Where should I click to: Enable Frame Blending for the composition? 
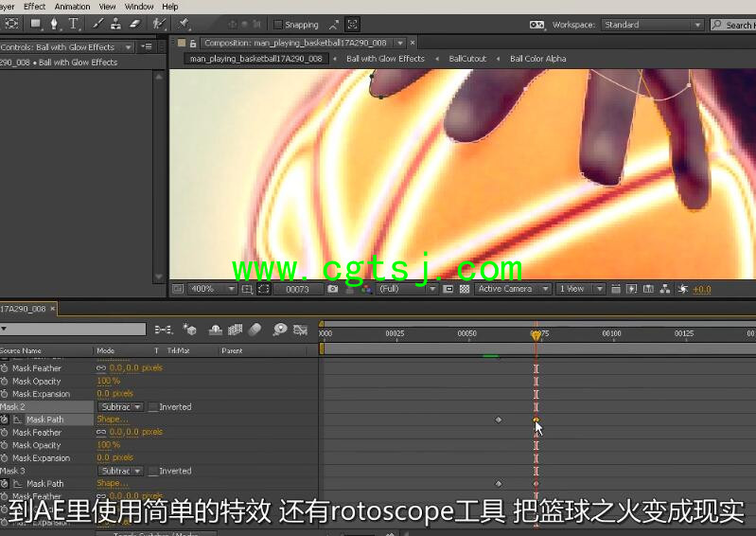coord(235,330)
